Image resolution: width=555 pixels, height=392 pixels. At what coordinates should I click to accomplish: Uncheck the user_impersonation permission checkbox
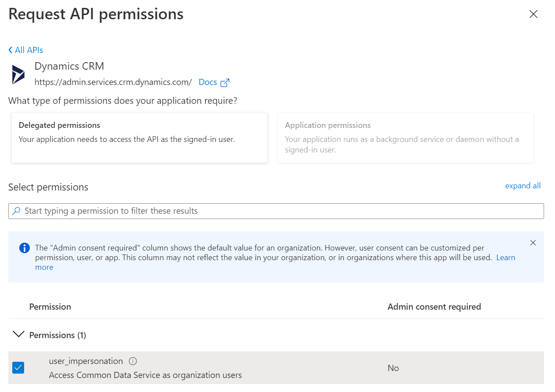(18, 367)
